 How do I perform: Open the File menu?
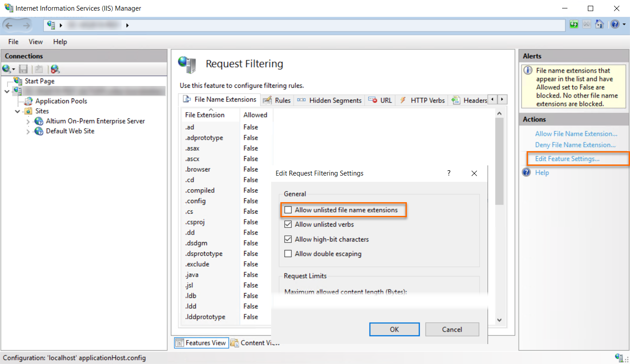click(x=13, y=42)
